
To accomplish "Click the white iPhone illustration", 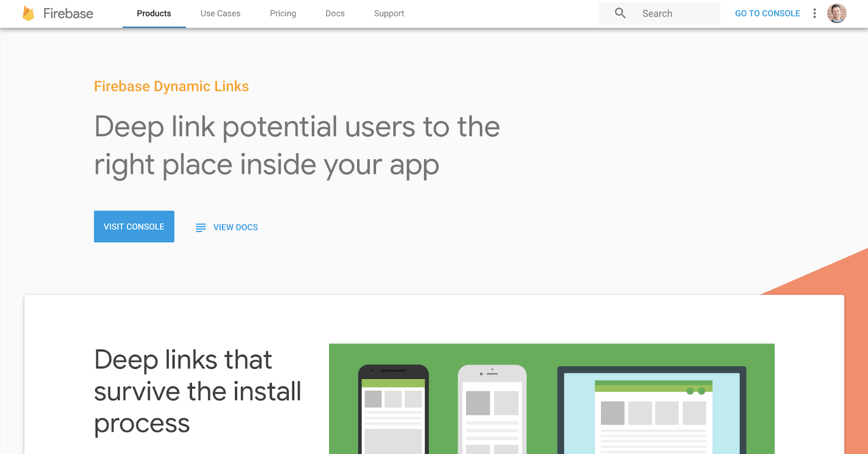I will pyautogui.click(x=492, y=410).
